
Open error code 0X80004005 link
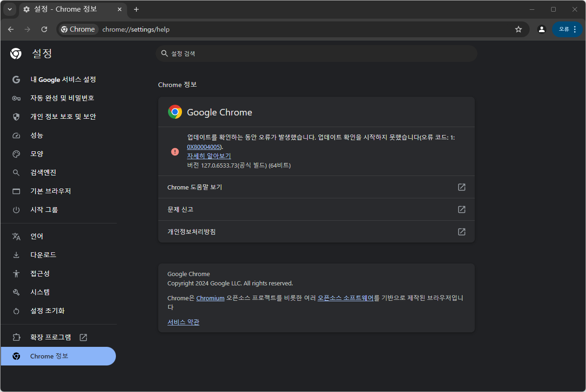204,147
